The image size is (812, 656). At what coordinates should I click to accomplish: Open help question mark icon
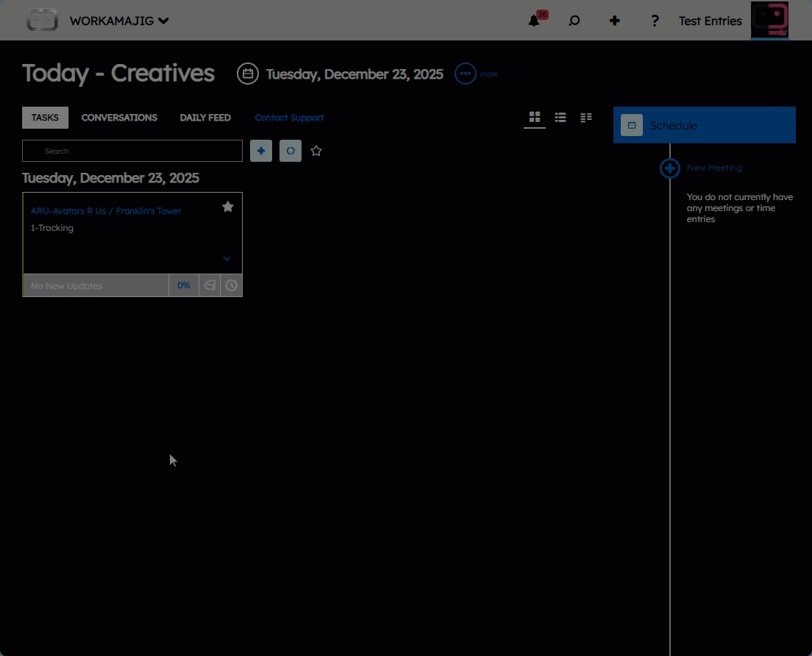[x=655, y=21]
